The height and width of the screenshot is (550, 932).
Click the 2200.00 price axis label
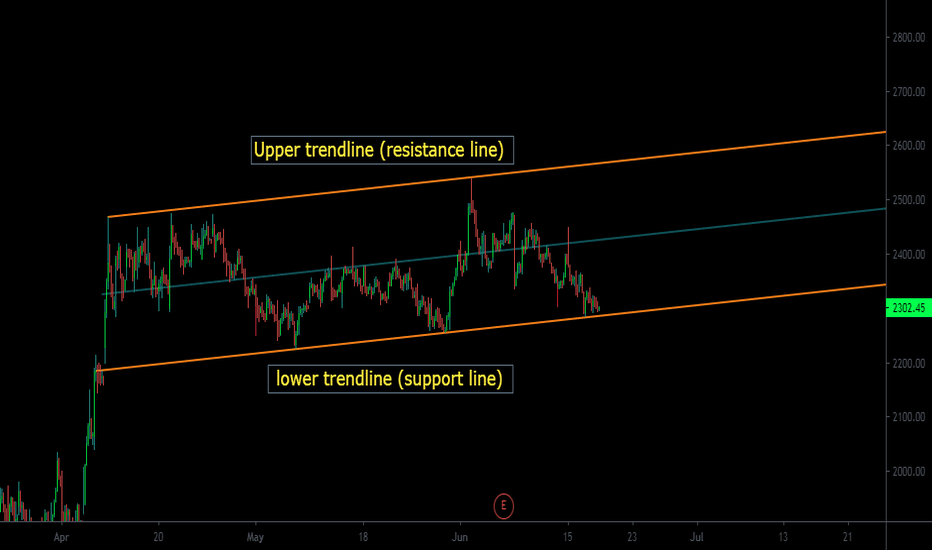tap(908, 363)
